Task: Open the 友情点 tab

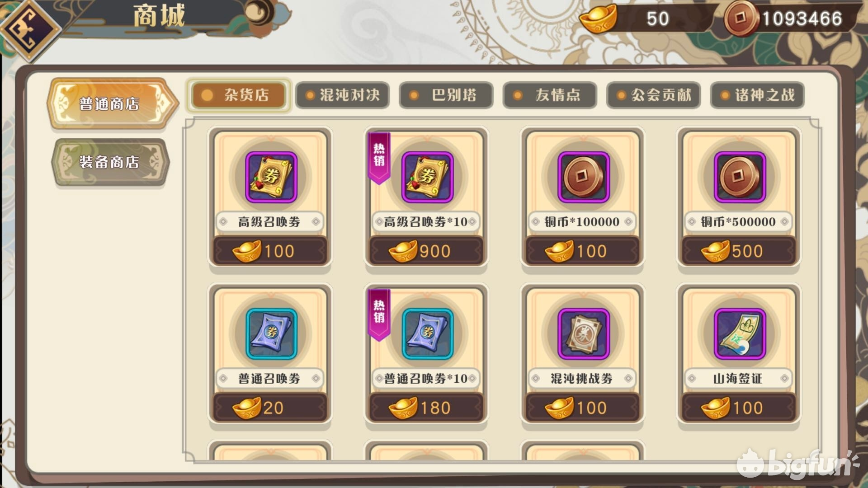Action: click(550, 95)
